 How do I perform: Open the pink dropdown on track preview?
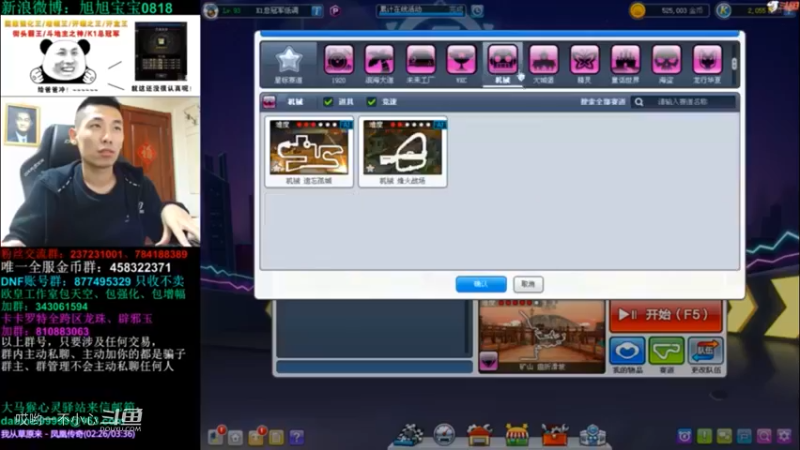pos(488,362)
